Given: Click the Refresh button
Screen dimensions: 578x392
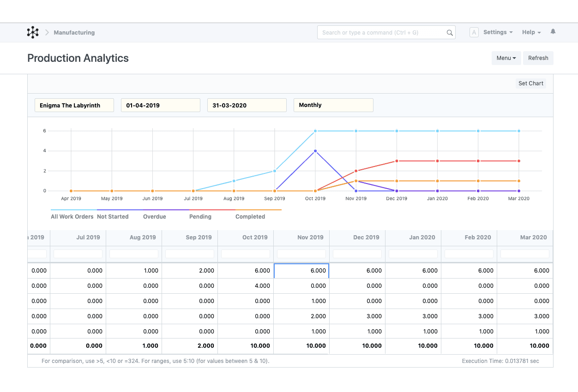Looking at the screenshot, I should [x=538, y=58].
